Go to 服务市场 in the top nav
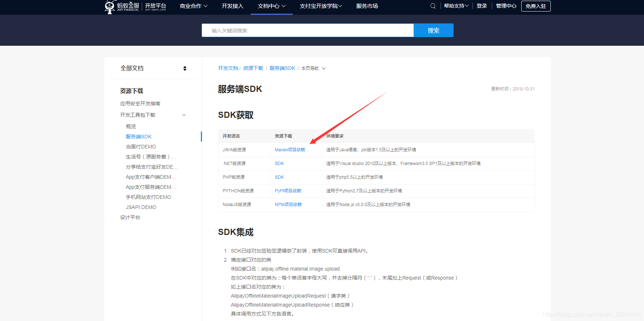Image resolution: width=644 pixels, height=321 pixels. click(x=367, y=6)
